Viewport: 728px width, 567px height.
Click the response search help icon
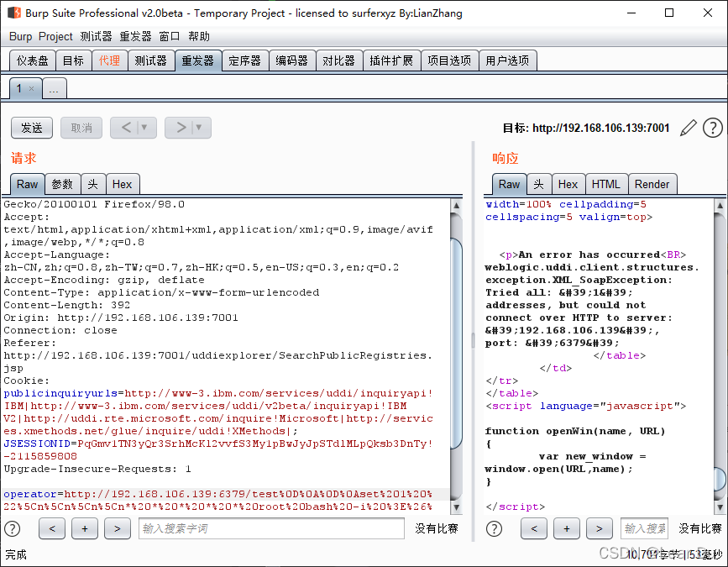point(494,528)
